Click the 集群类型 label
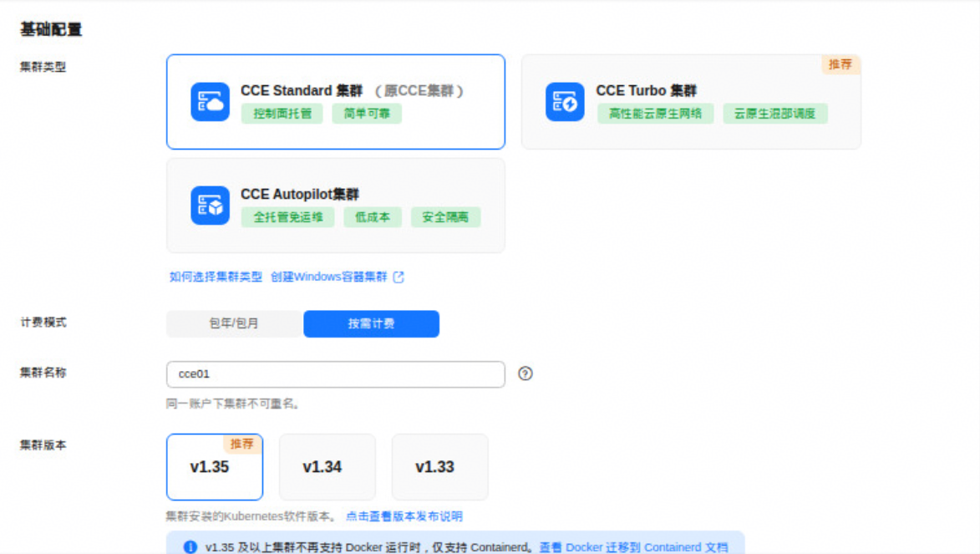The height and width of the screenshot is (554, 980). pyautogui.click(x=43, y=67)
